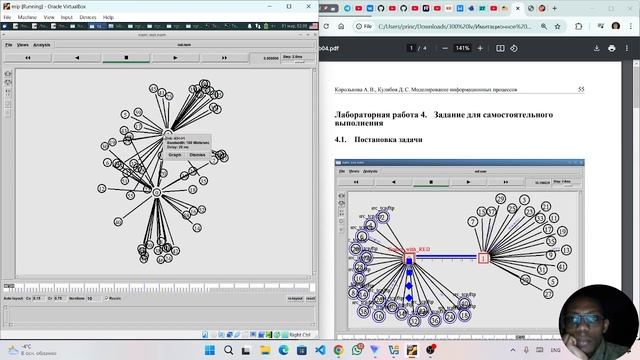Open Windows Start menu
Image resolution: width=640 pixels, height=360 pixels.
pyautogui.click(x=210, y=350)
